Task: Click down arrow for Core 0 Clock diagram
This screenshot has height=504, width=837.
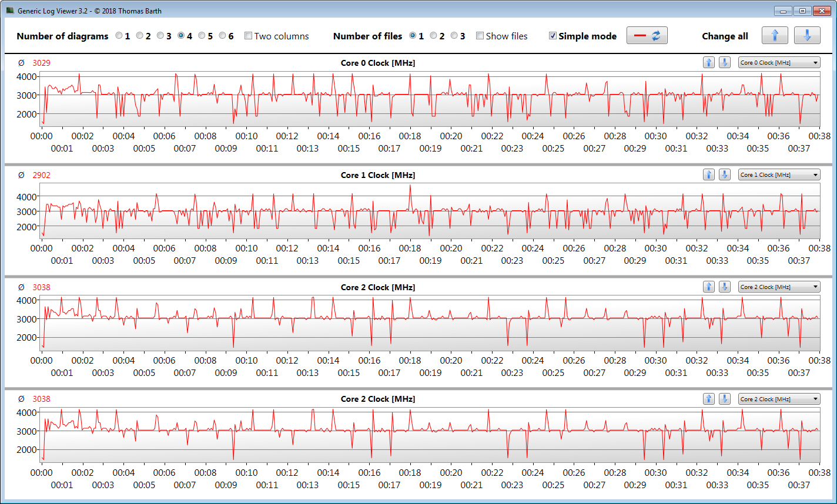Action: [725, 62]
